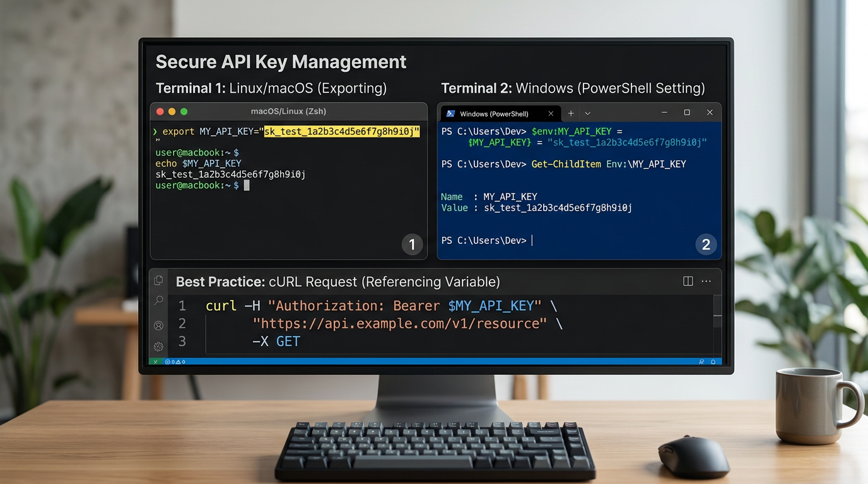Click the highlighted sk_test key in Zsh
The image size is (868, 484).
click(342, 131)
